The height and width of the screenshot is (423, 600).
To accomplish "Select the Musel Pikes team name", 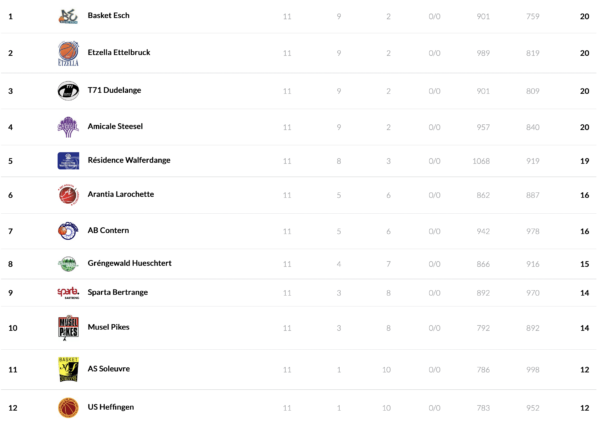I will 108,327.
